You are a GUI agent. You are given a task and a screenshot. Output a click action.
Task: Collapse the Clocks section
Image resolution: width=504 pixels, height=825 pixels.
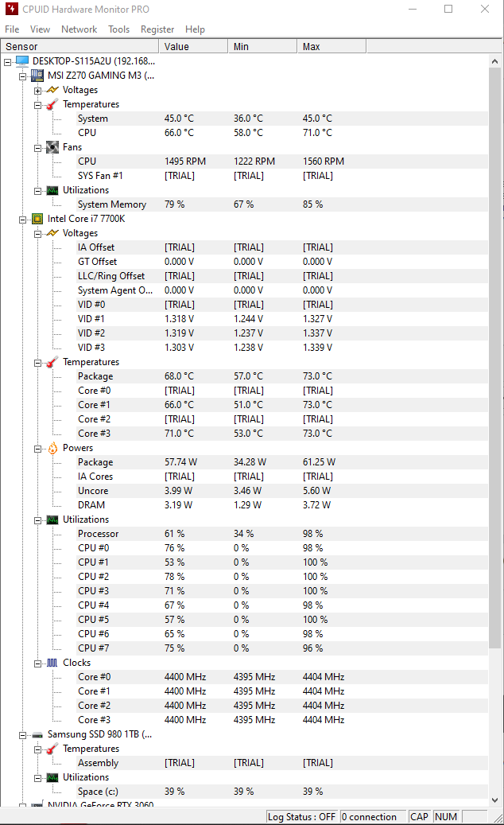38,664
